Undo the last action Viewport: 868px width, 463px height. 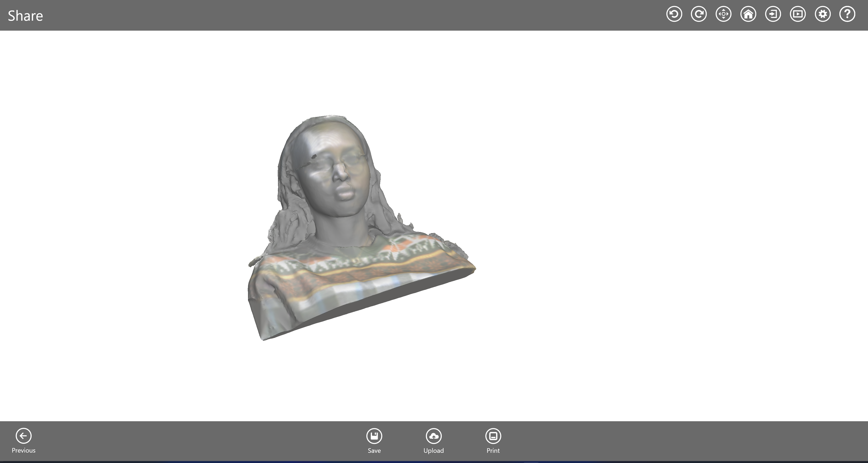pos(674,14)
